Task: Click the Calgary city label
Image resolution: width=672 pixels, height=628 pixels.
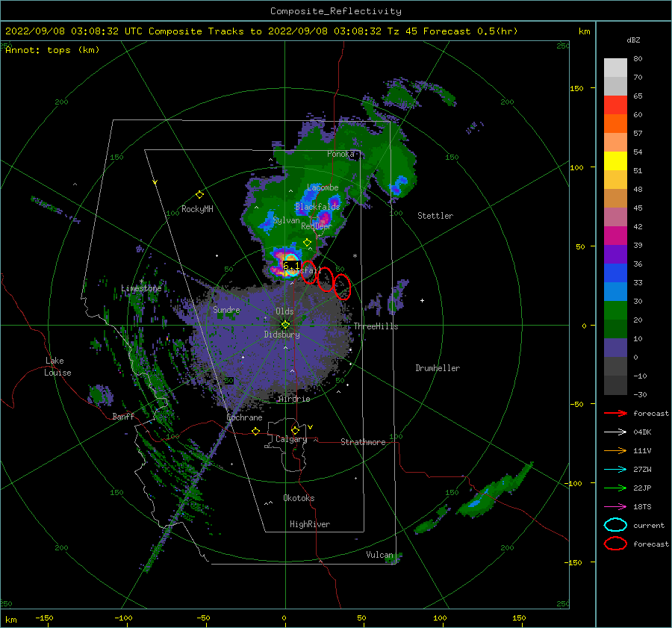Action: click(291, 439)
